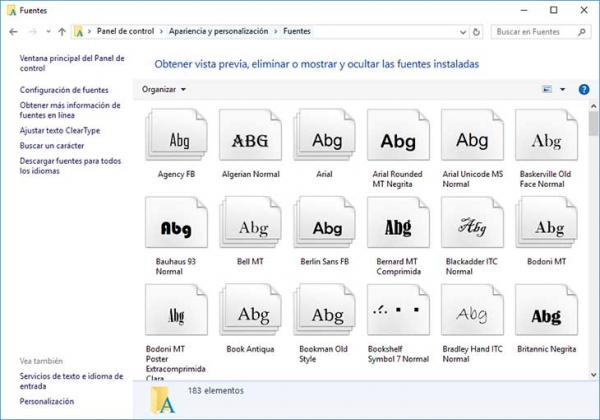Select the Blackadder ITC Normal font icon
This screenshot has width=600, height=420.
(473, 222)
